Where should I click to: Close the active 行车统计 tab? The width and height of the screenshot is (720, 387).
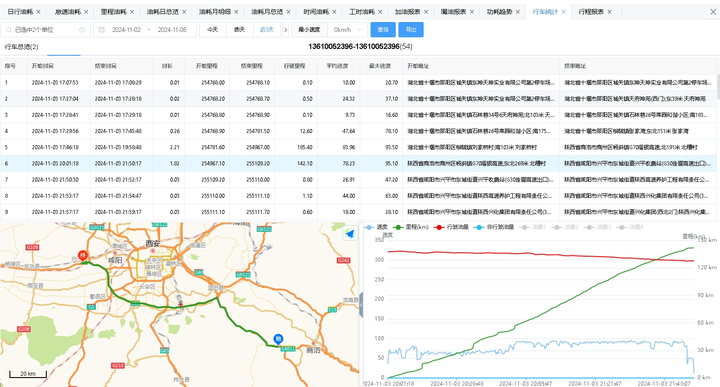pyautogui.click(x=563, y=12)
